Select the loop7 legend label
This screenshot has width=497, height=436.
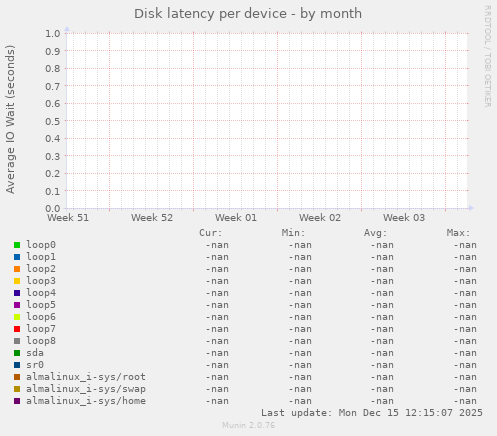(41, 329)
